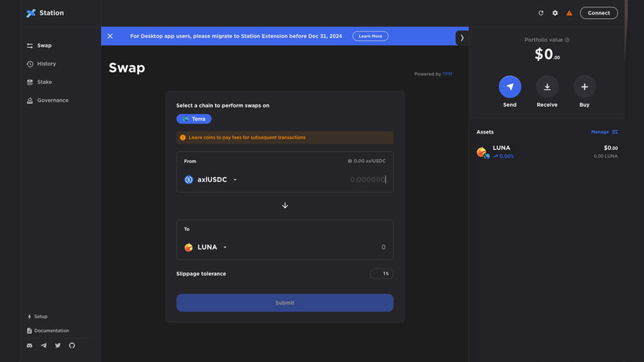Click the orange info icon in fee warning

183,138
